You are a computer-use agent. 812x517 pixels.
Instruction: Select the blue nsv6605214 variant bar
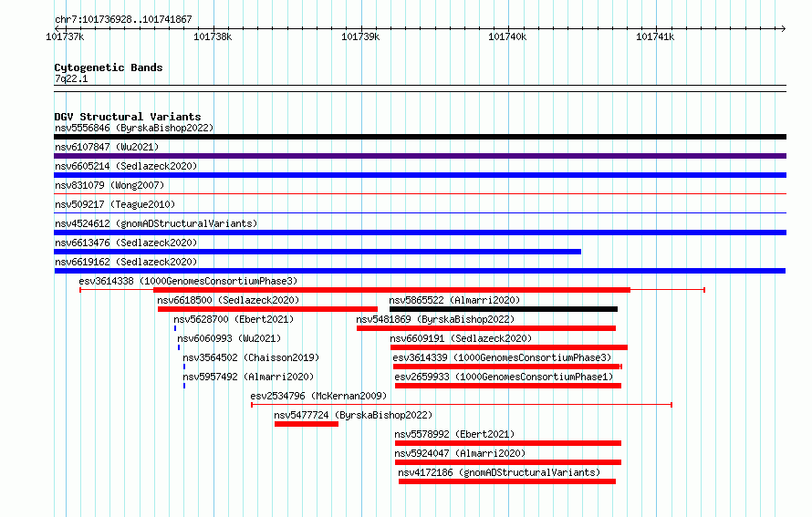[420, 175]
